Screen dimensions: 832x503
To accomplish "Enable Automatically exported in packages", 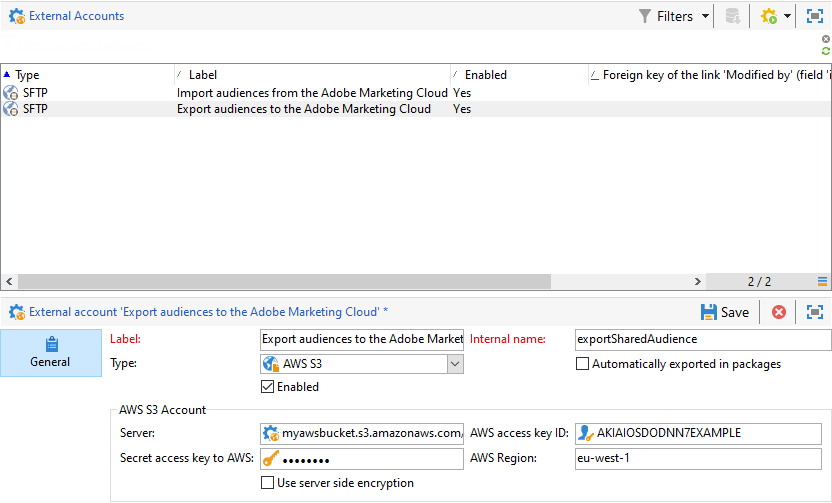I will pyautogui.click(x=583, y=364).
